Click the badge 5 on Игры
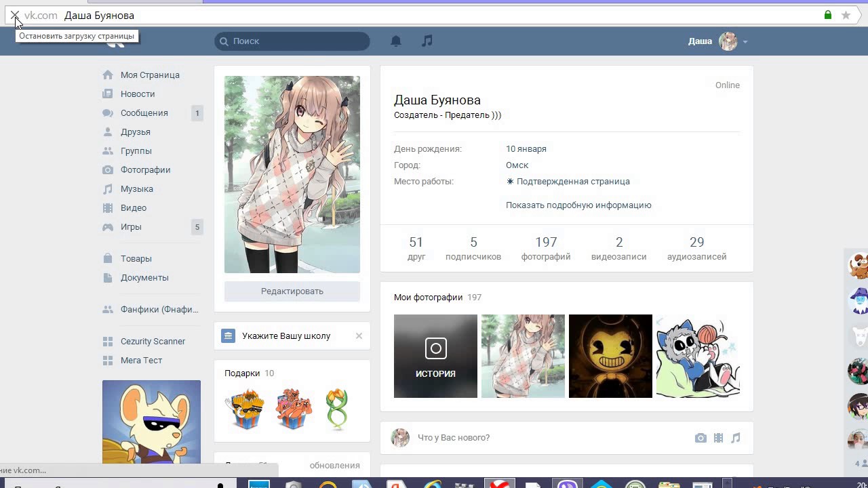This screenshot has width=868, height=488. [197, 227]
